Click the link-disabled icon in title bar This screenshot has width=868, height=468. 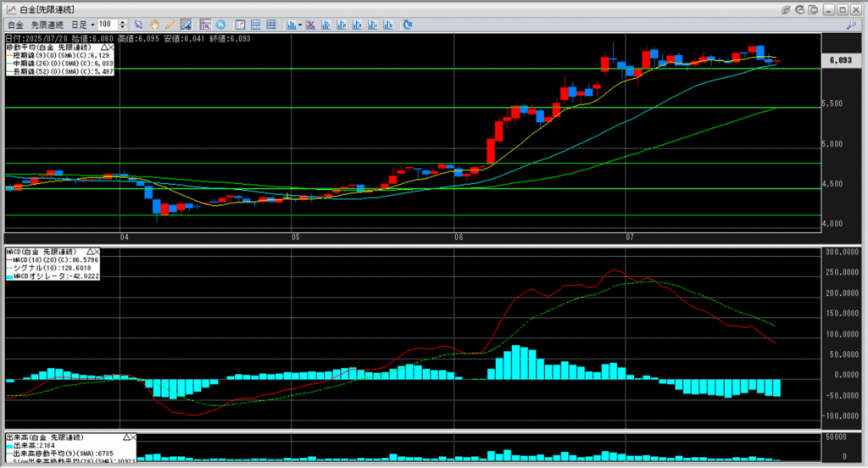[787, 8]
